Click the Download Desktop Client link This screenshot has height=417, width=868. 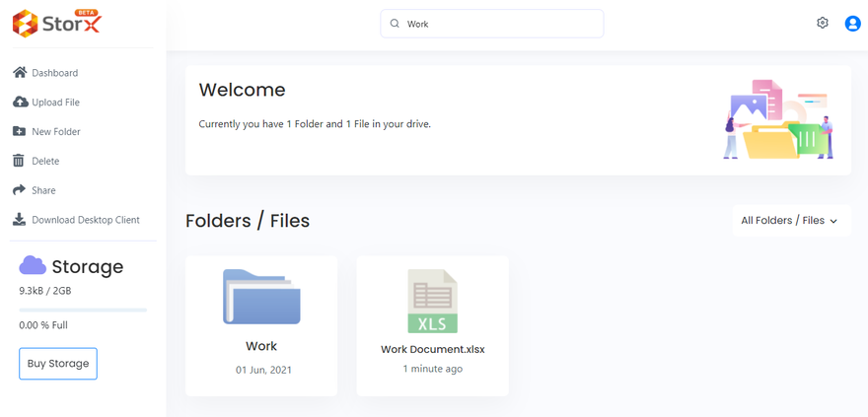[86, 220]
